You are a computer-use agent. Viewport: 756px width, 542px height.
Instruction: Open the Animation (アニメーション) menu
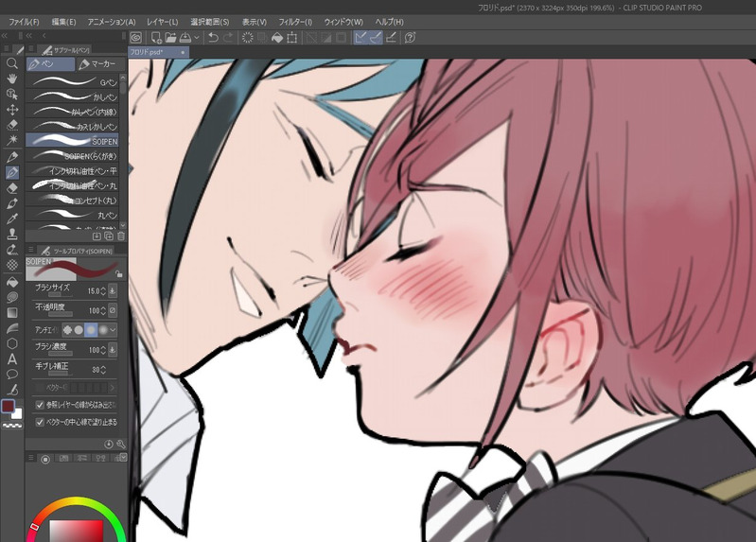click(x=112, y=22)
